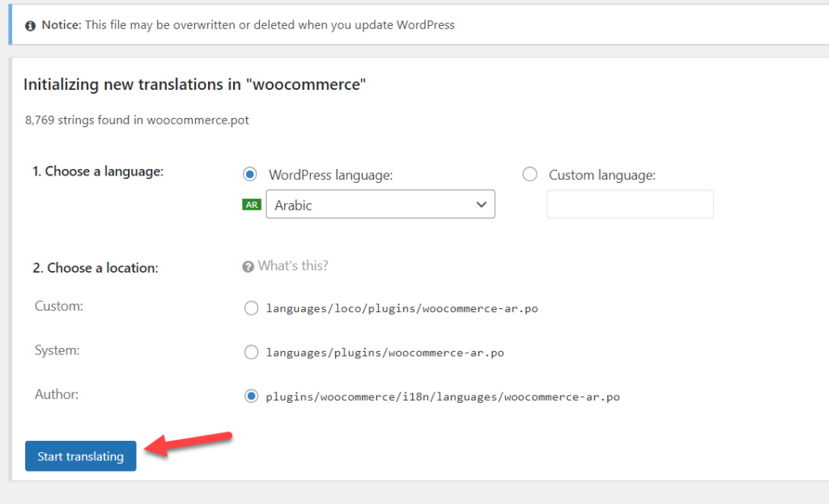Choose Author location plugins/woocommerce/i18n radio

pyautogui.click(x=251, y=396)
